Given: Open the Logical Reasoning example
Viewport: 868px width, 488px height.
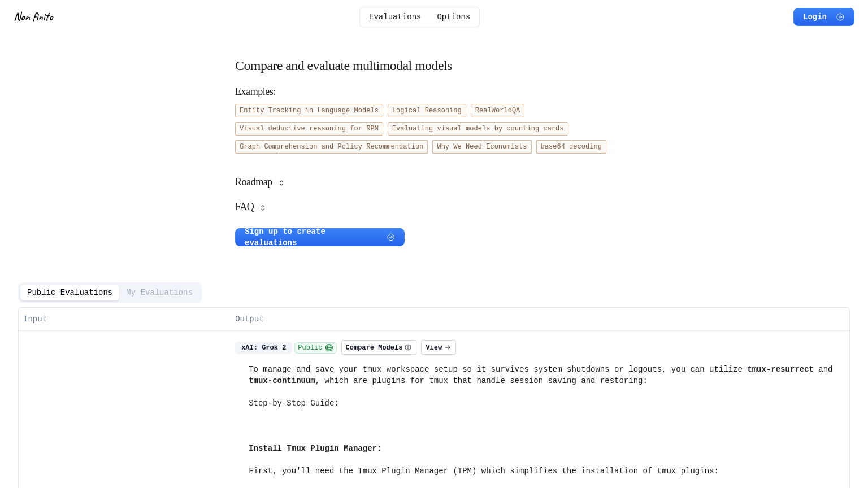Looking at the screenshot, I should pos(427,111).
